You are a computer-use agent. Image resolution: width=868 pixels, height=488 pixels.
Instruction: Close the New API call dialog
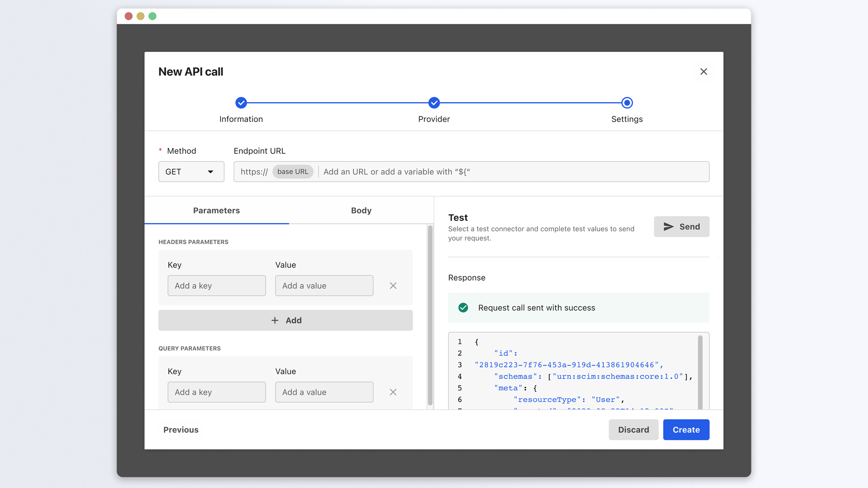[704, 72]
